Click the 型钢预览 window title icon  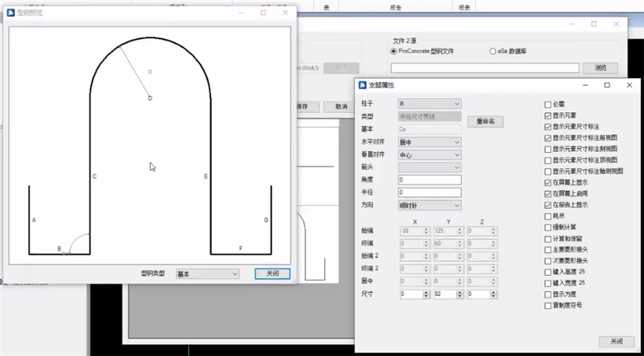pyautogui.click(x=11, y=12)
